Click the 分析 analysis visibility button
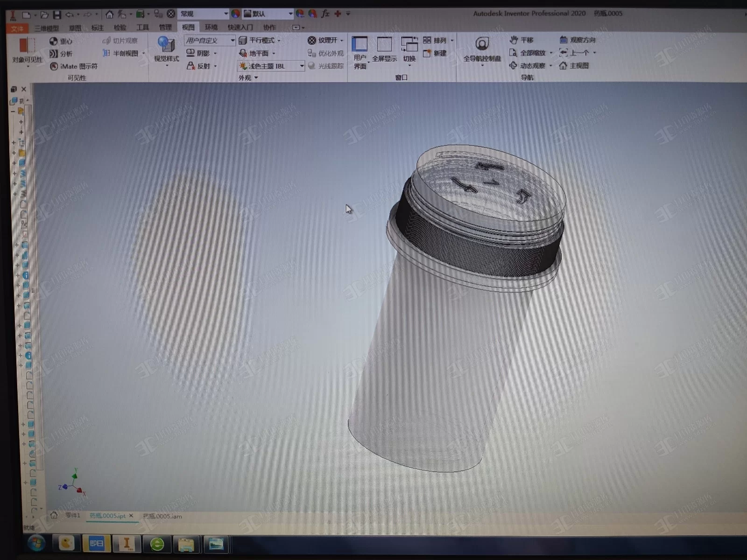Viewport: 747px width, 560px height. pyautogui.click(x=61, y=54)
